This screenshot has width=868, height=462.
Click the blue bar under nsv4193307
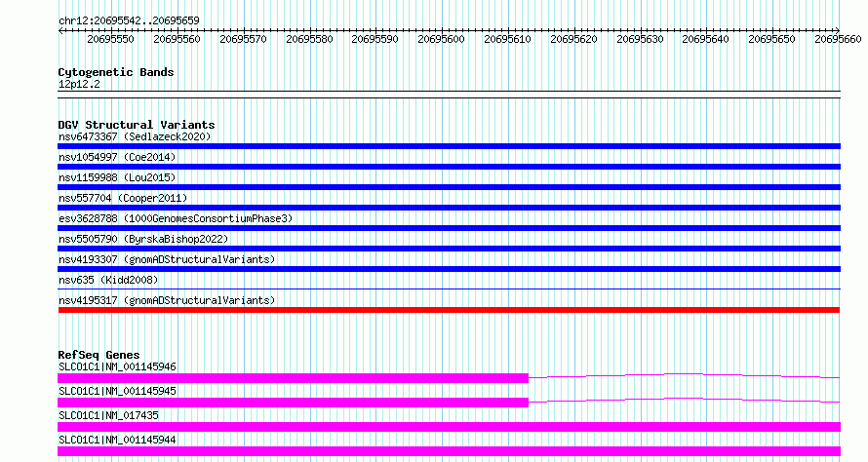[x=449, y=269]
